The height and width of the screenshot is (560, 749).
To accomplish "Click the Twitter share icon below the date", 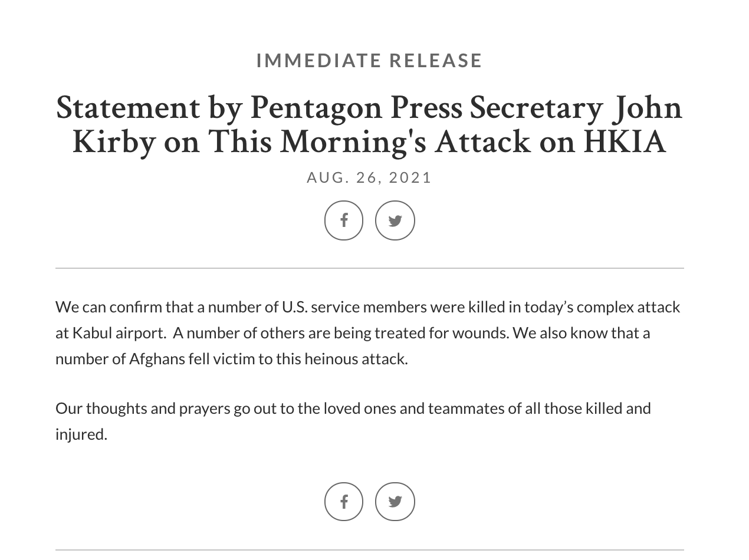I will tap(395, 220).
